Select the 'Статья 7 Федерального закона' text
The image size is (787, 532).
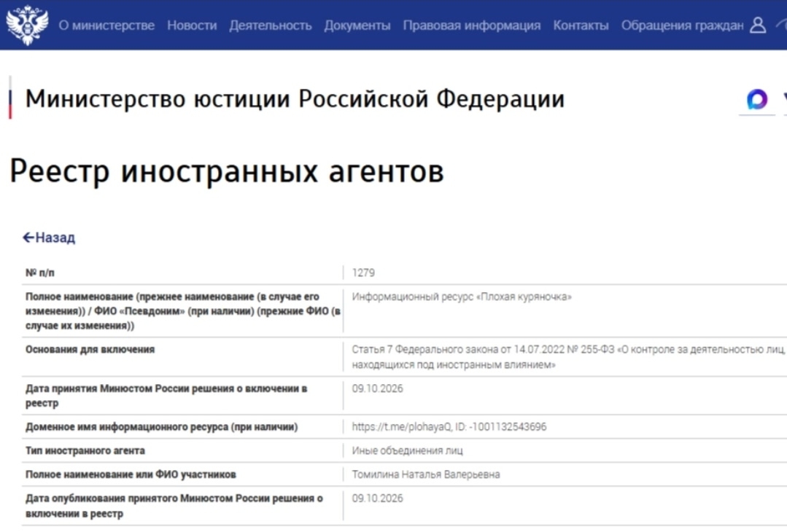coord(569,357)
